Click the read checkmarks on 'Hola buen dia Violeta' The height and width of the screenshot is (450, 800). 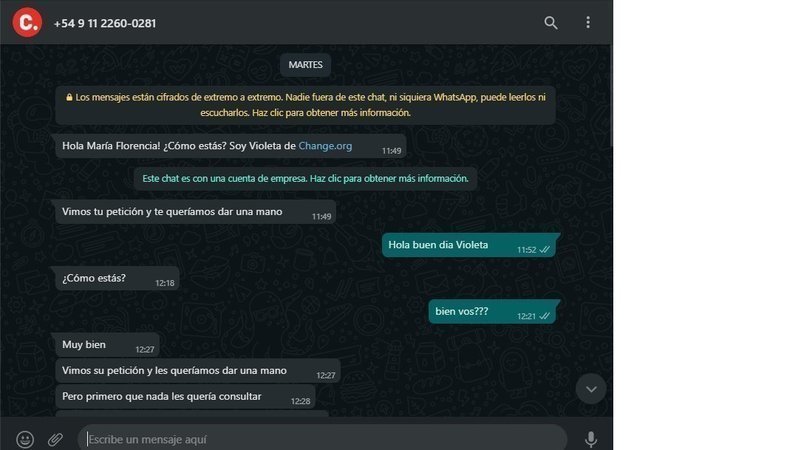point(545,249)
